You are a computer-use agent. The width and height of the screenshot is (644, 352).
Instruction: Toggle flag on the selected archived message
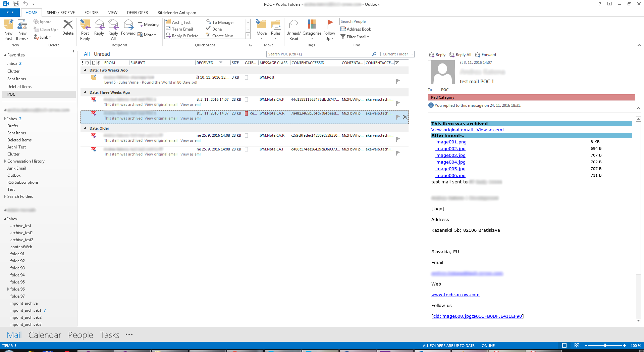pos(398,117)
